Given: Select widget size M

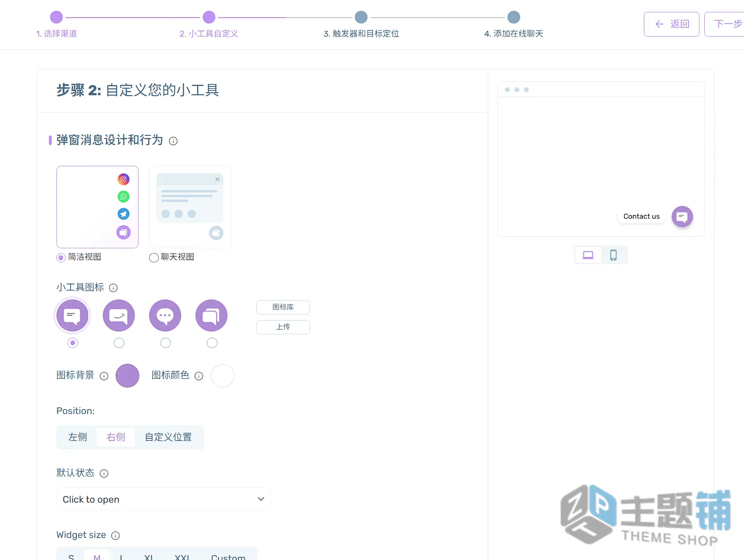Looking at the screenshot, I should pyautogui.click(x=97, y=556).
